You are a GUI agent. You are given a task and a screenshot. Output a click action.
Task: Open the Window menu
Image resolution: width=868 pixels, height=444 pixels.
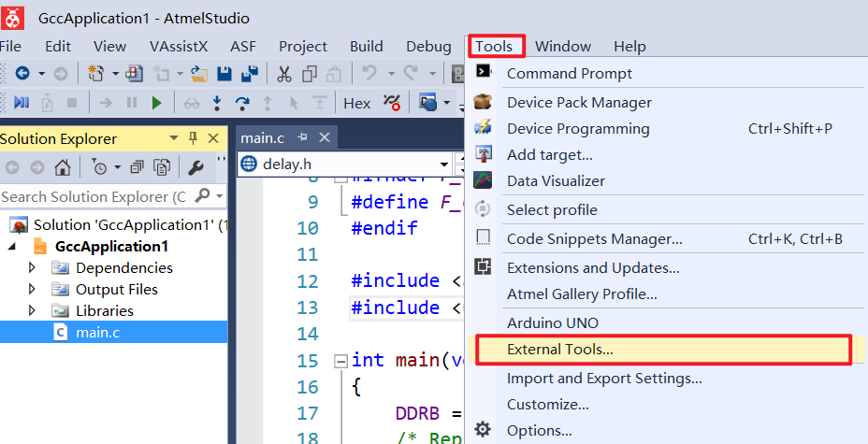tap(563, 47)
